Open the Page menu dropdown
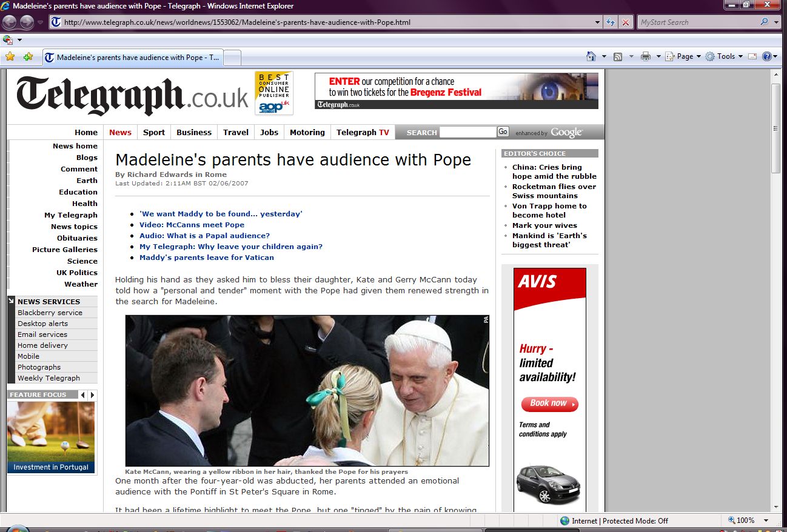 tap(684, 56)
